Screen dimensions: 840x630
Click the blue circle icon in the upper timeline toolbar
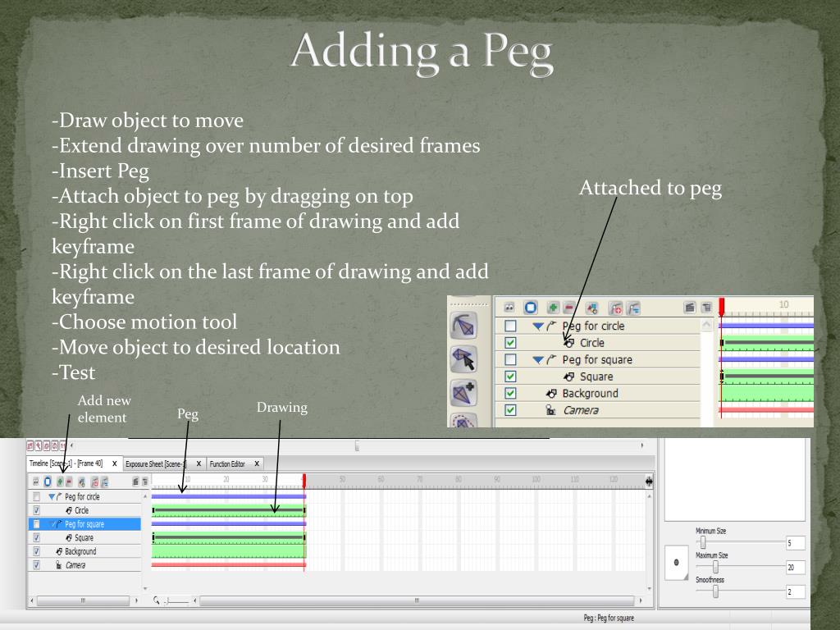pos(531,307)
